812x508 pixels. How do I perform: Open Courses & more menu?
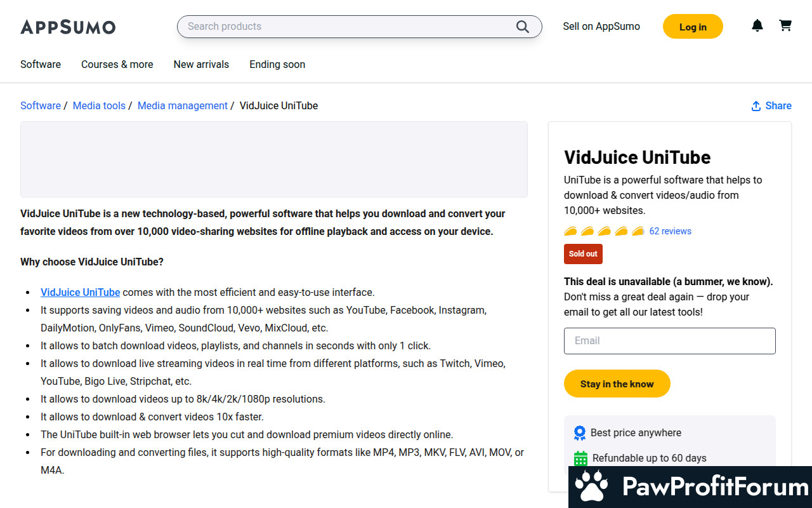(x=117, y=64)
